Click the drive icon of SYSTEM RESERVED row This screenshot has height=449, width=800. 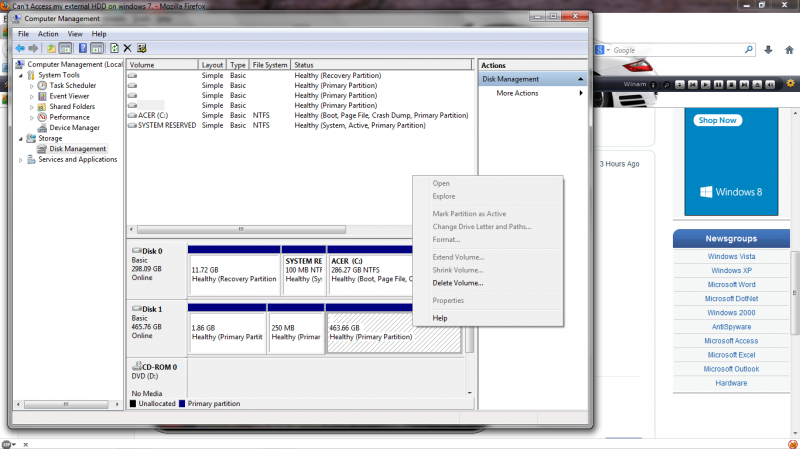[x=133, y=125]
